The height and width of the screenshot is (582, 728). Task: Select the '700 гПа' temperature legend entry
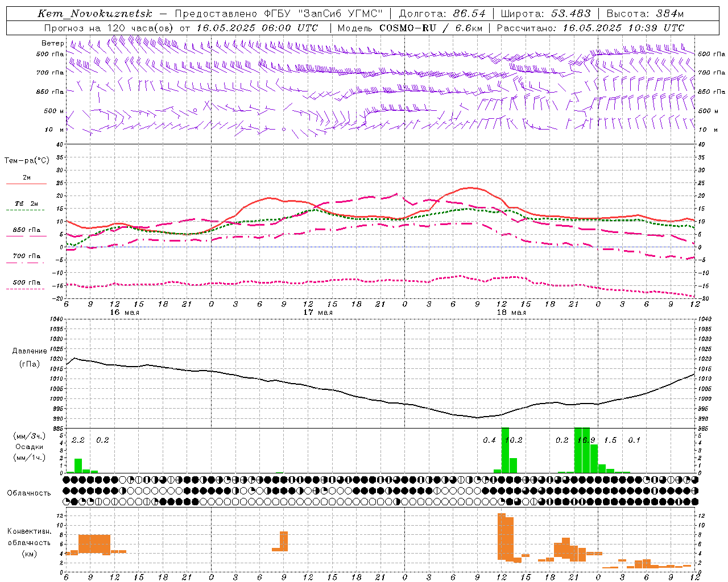(27, 256)
